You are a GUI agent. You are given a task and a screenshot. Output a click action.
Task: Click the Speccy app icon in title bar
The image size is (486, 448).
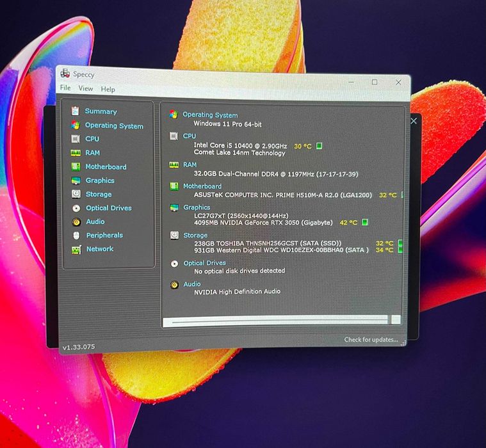pyautogui.click(x=65, y=74)
